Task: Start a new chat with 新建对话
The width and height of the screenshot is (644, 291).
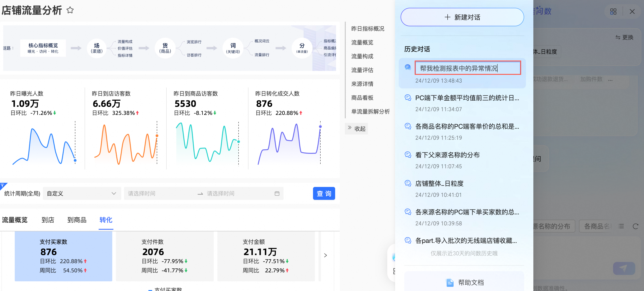Action: [462, 17]
